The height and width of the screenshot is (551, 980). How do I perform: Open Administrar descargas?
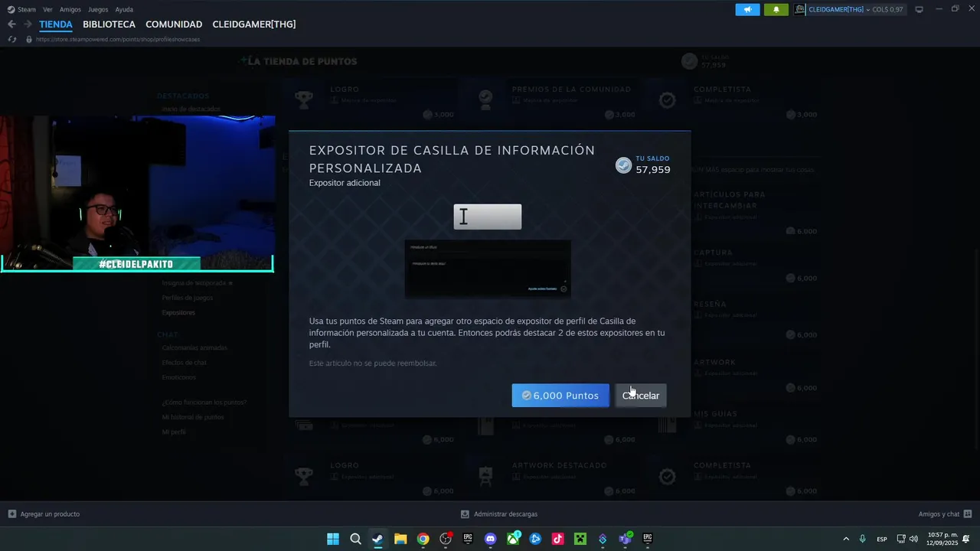(499, 514)
